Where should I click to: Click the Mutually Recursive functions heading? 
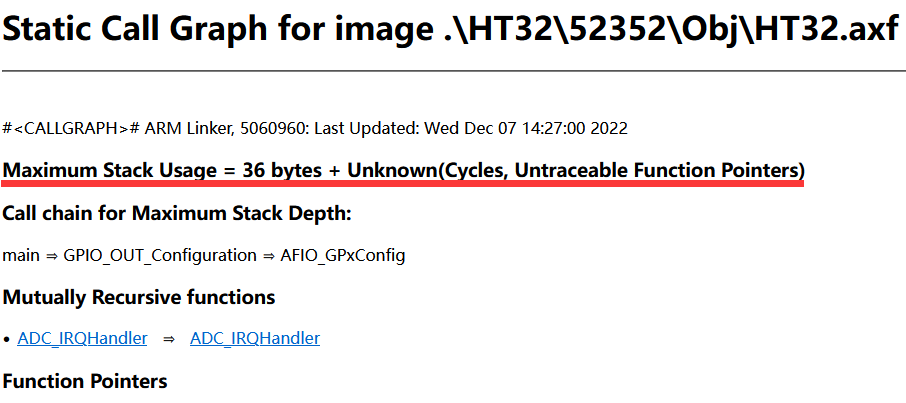pos(139,297)
